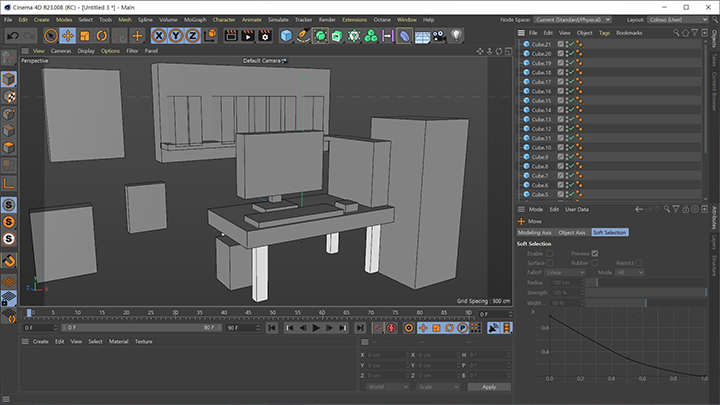720x405 pixels.
Task: Select Cube.9 in the Object Manager
Action: coord(540,157)
